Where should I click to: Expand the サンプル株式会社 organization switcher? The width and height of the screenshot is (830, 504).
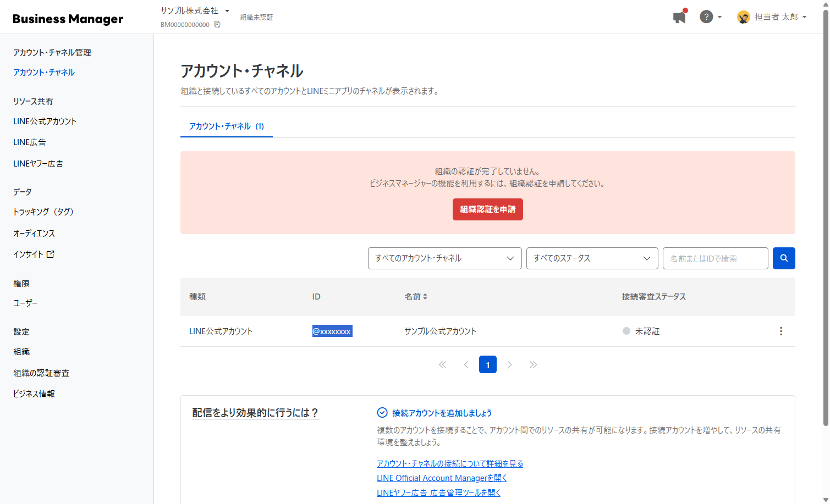tap(195, 11)
